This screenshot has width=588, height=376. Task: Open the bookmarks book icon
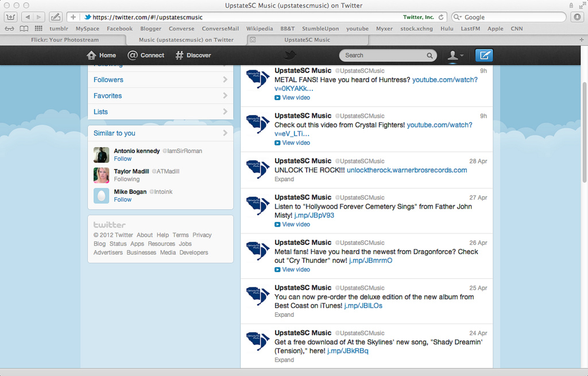24,29
